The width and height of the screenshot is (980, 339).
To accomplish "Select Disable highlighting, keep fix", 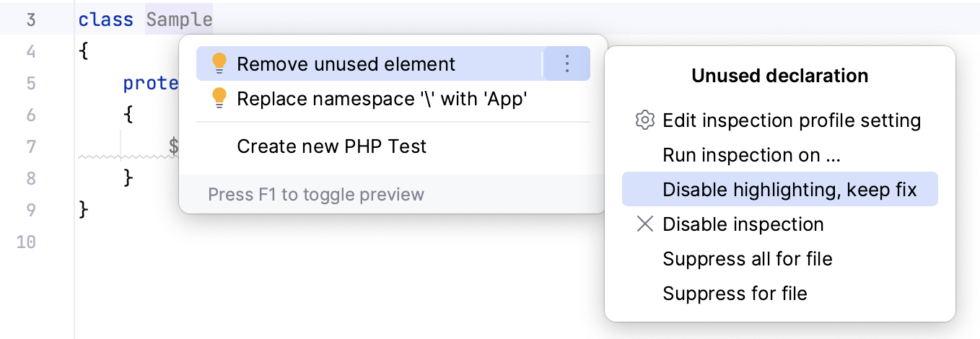I will pyautogui.click(x=789, y=190).
